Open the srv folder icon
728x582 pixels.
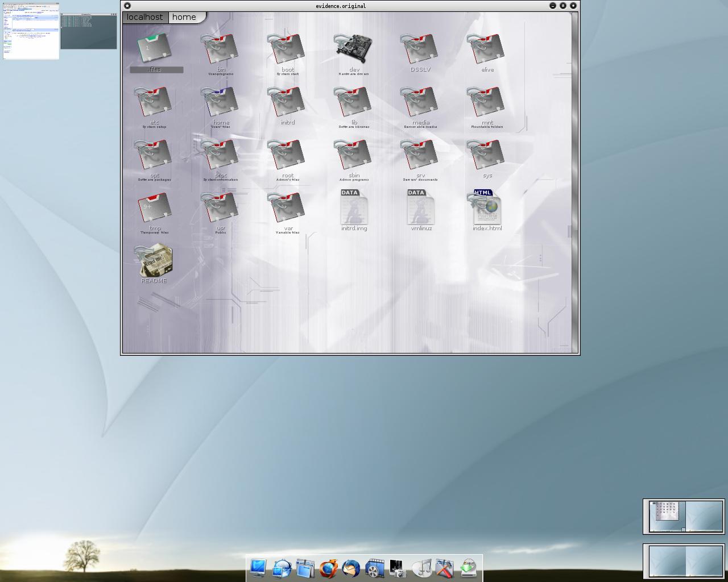click(x=419, y=155)
